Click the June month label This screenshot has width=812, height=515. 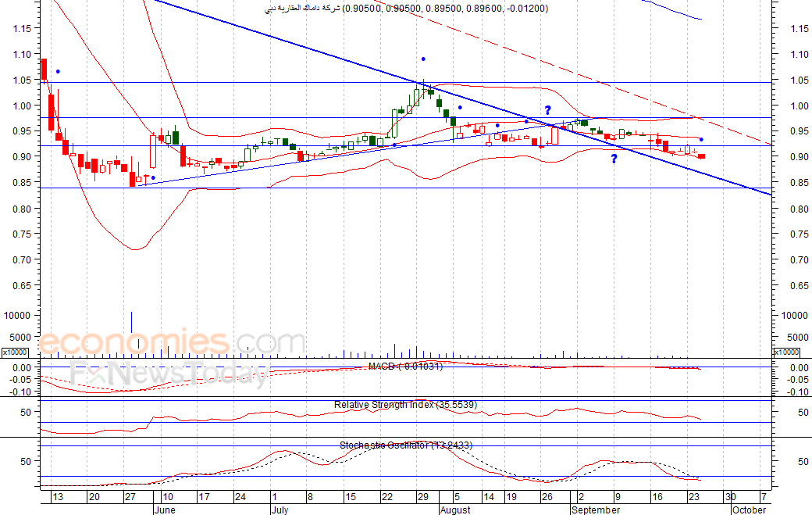(x=165, y=510)
